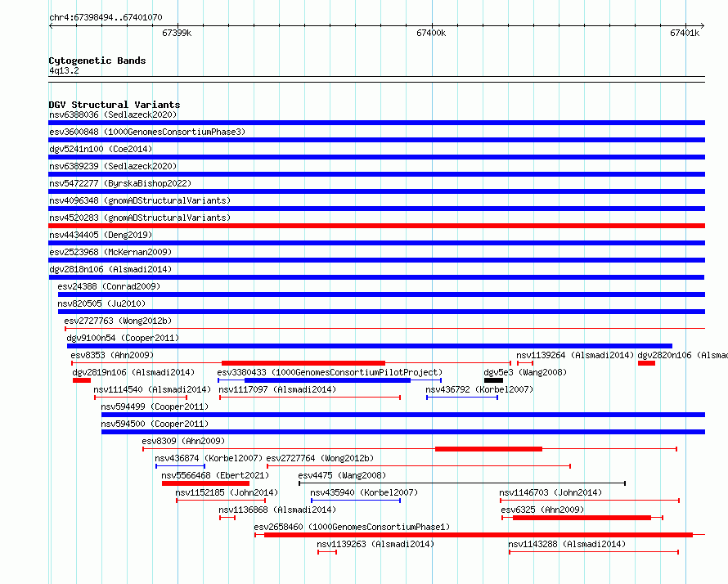Select esv2727763 (Wong2012b) label
This screenshot has width=728, height=584.
(x=118, y=321)
